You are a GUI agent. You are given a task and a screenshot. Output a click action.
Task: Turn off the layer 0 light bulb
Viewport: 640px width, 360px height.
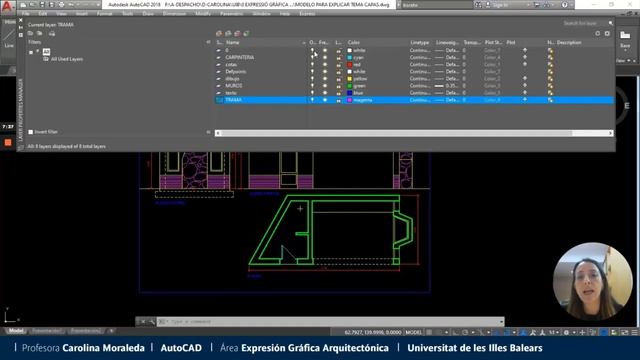(x=313, y=51)
